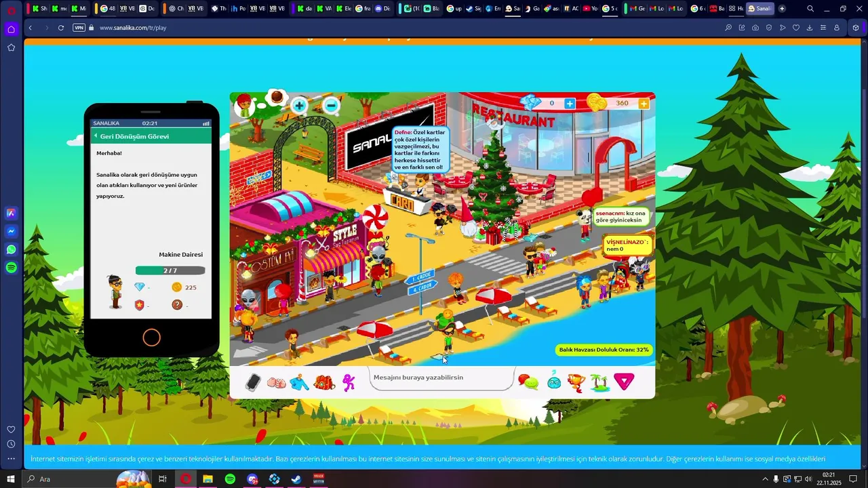Click the www.sanalika.com/tr/play address bar
Viewport: 868px width, 488px height.
133,28
